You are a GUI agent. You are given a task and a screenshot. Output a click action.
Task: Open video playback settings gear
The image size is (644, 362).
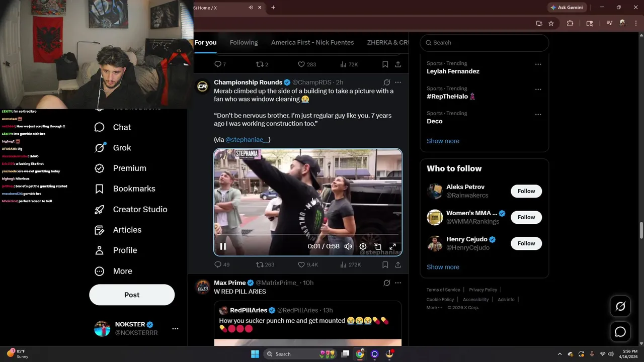pyautogui.click(x=363, y=246)
